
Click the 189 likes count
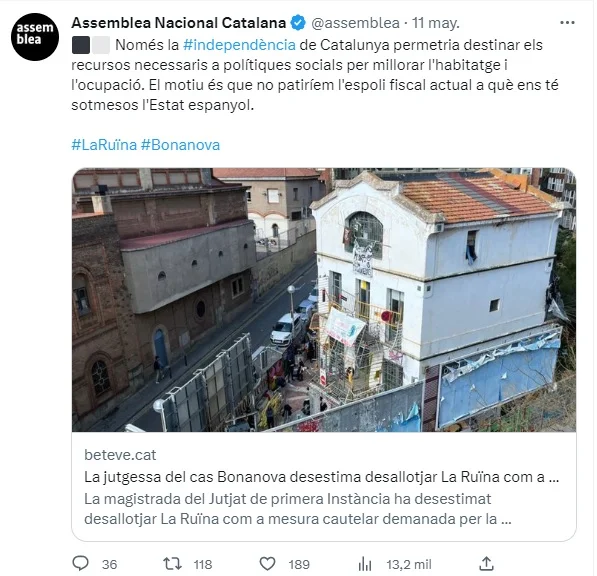pyautogui.click(x=299, y=564)
